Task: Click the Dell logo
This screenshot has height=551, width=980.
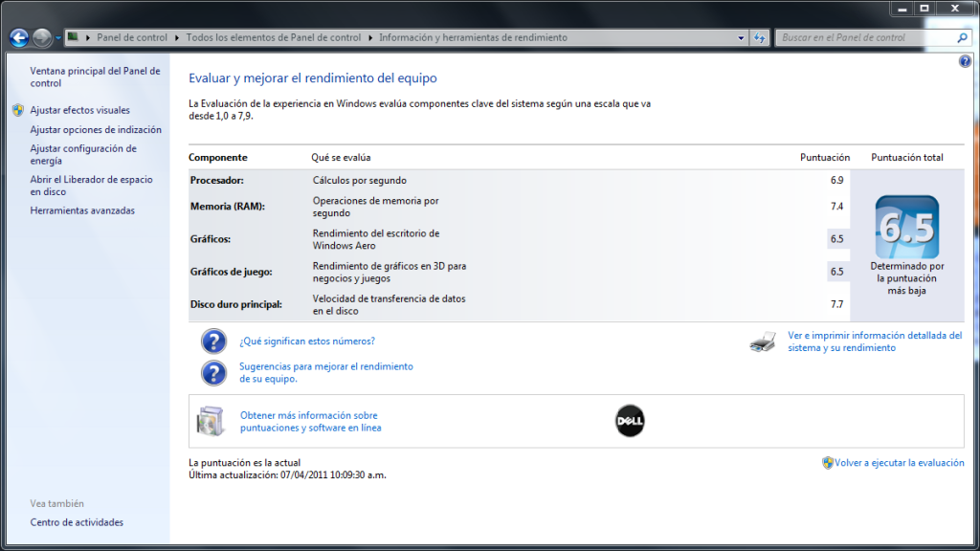Action: 630,421
